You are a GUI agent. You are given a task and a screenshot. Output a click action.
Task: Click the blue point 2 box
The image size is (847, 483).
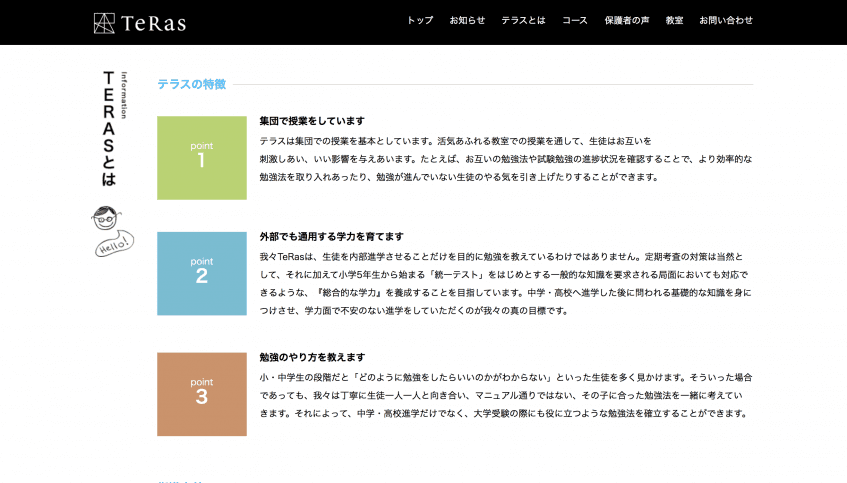point(202,273)
